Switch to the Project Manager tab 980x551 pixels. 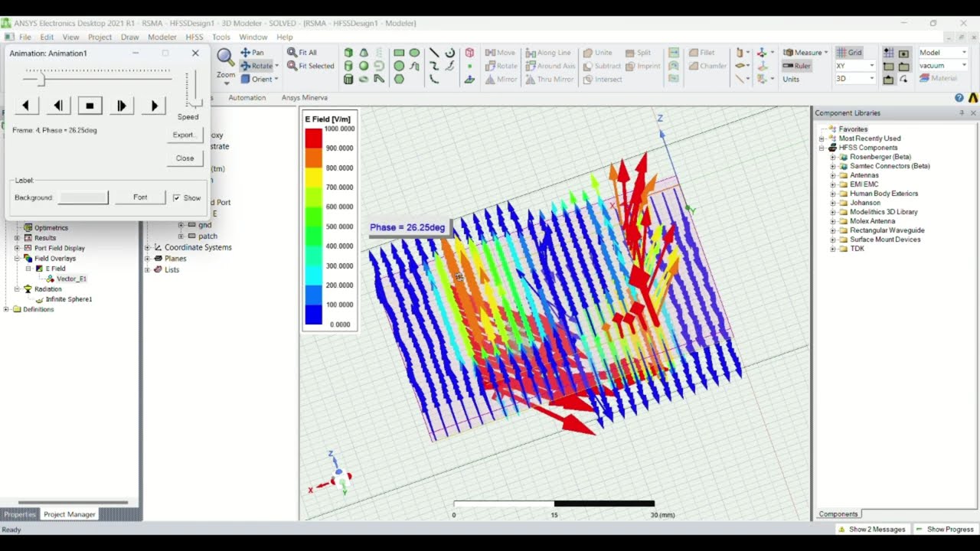(69, 514)
